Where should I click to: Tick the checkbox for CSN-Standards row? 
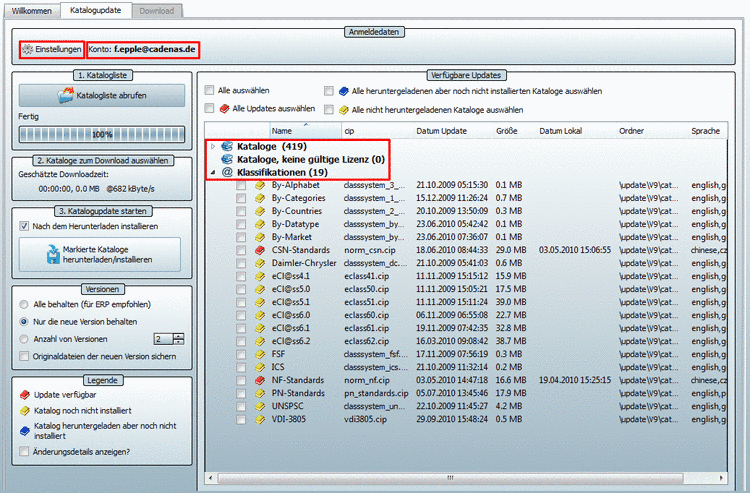241,251
